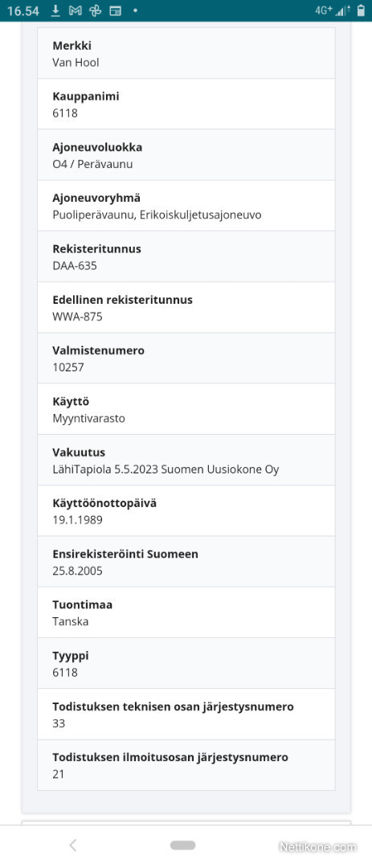The image size is (372, 868).
Task: Select the Merki Van Hool row
Action: coord(186,53)
